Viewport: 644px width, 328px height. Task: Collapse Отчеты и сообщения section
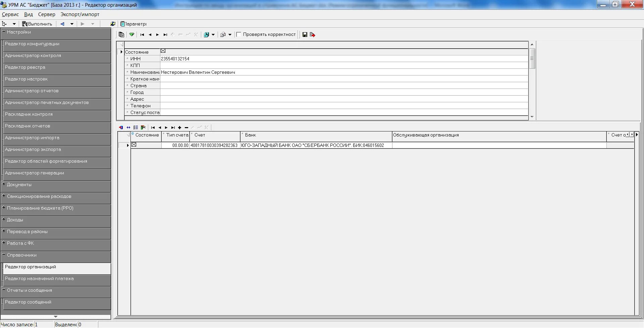coord(4,290)
